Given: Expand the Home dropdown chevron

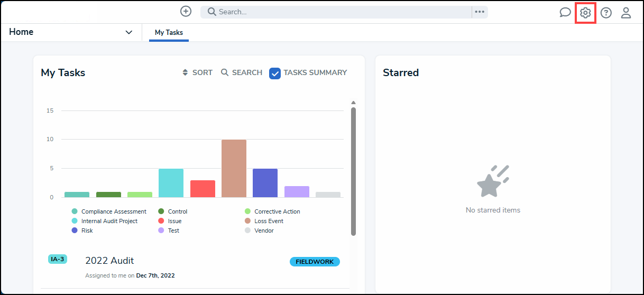Looking at the screenshot, I should click(128, 32).
